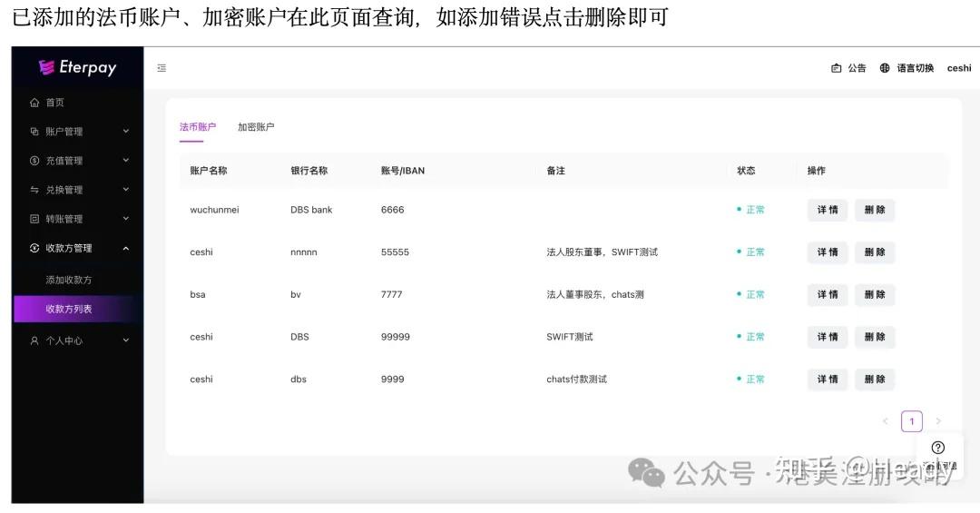The image size is (980, 513).
Task: Click the 转账管理 sidebar icon
Action: pos(34,219)
